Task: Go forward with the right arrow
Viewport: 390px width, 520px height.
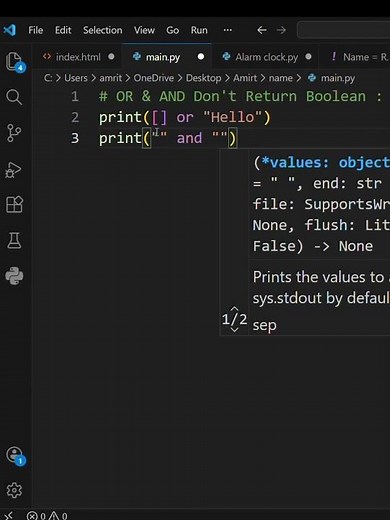Action: coord(281,30)
